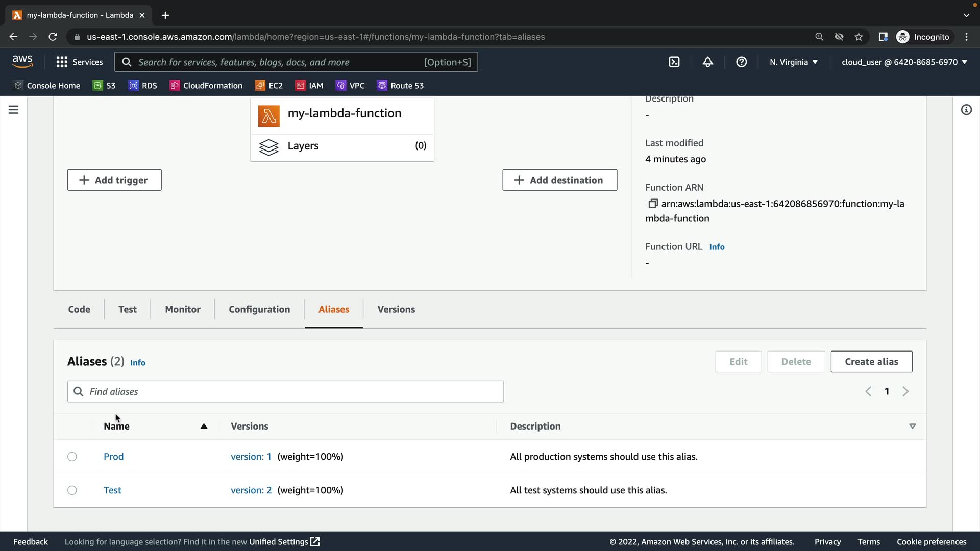Open the version: 2 link
This screenshot has height=551, width=980.
(251, 490)
